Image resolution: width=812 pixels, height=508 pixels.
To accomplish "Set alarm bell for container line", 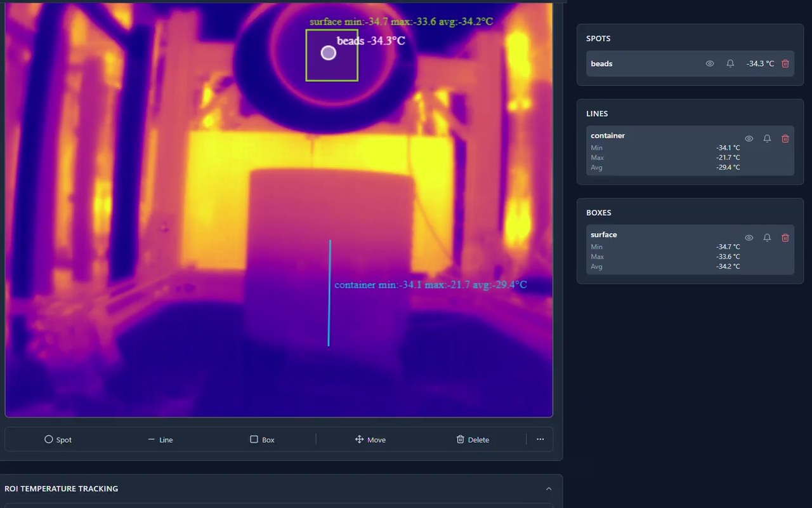I will [x=767, y=138].
